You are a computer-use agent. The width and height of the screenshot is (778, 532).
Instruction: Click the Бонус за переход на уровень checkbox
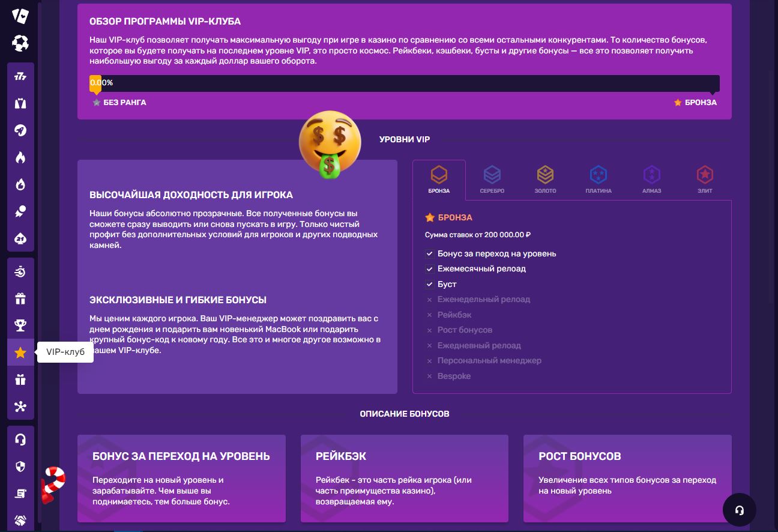[x=429, y=253]
